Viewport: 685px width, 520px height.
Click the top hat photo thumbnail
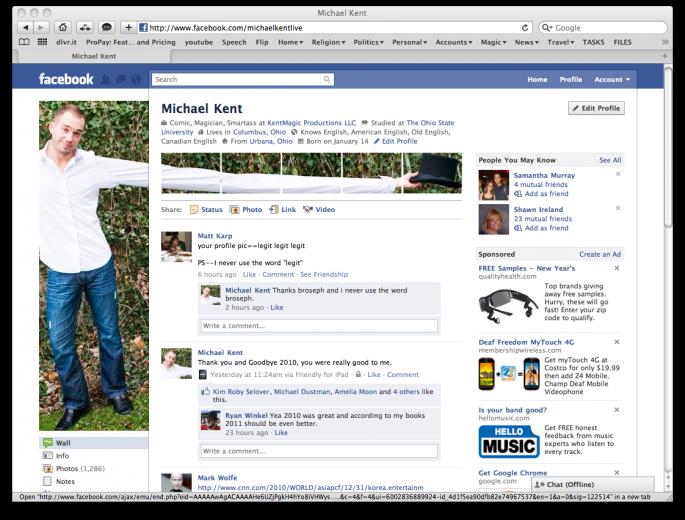coord(432,173)
